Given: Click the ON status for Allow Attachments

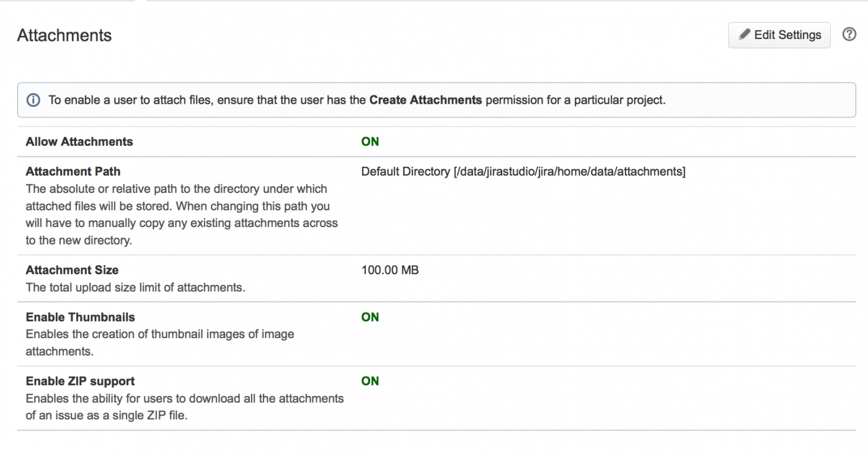Looking at the screenshot, I should tap(370, 141).
